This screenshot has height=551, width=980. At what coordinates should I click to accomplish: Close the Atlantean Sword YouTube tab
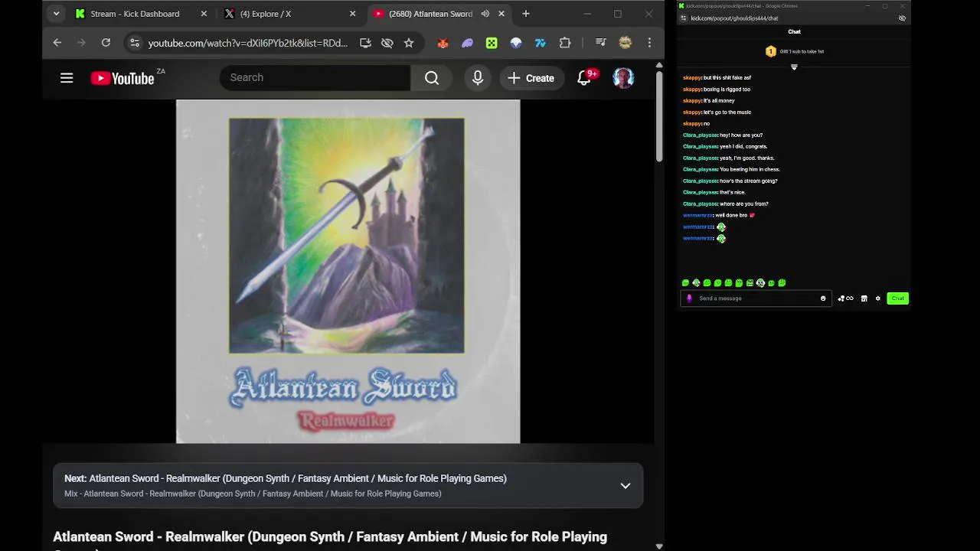(x=501, y=14)
